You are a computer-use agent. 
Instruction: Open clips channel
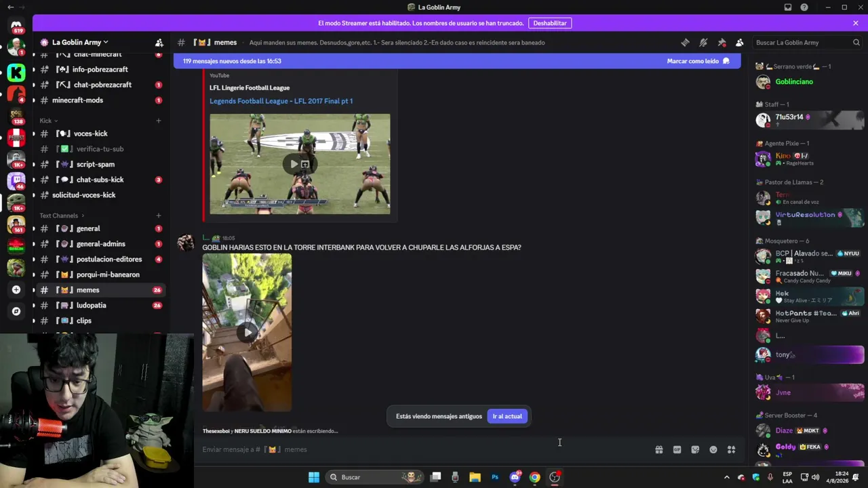100,321
